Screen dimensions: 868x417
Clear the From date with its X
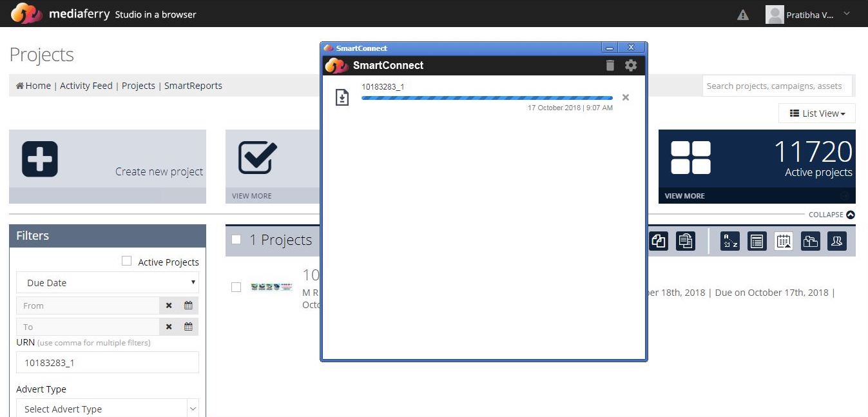(x=169, y=305)
